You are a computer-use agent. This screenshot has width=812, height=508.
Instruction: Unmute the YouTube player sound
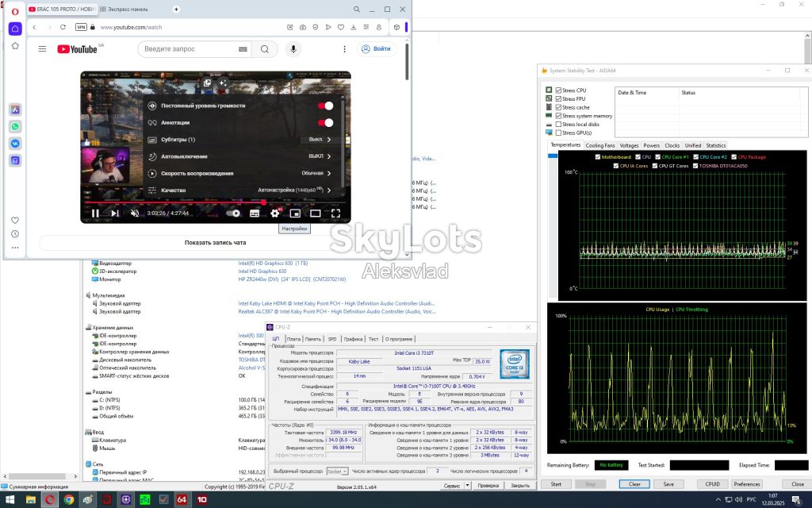(x=135, y=213)
